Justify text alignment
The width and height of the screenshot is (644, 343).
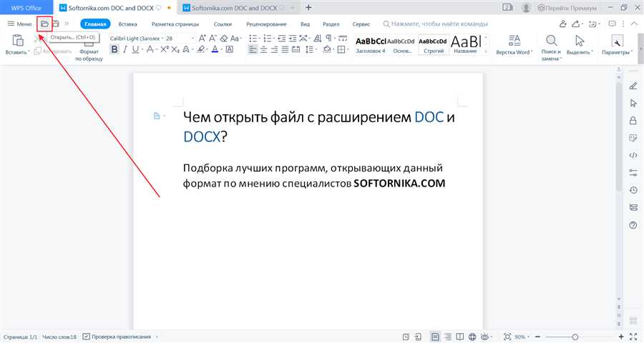tap(285, 49)
